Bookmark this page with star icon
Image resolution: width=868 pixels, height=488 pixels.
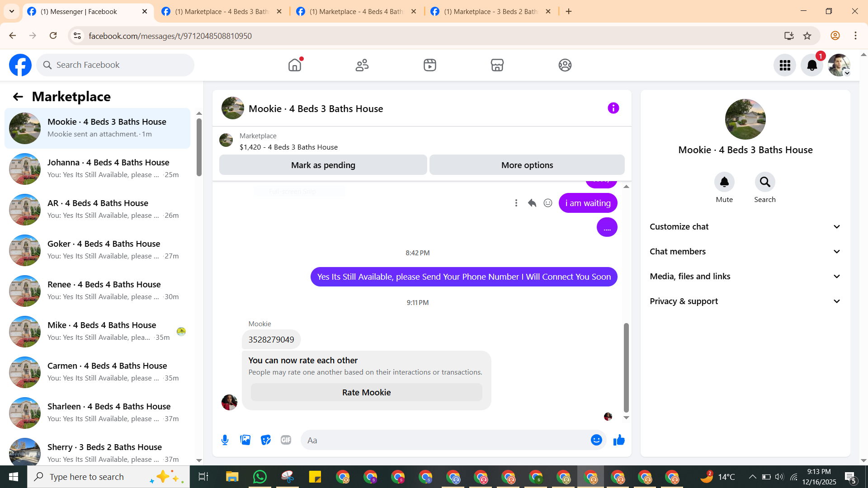[807, 36]
